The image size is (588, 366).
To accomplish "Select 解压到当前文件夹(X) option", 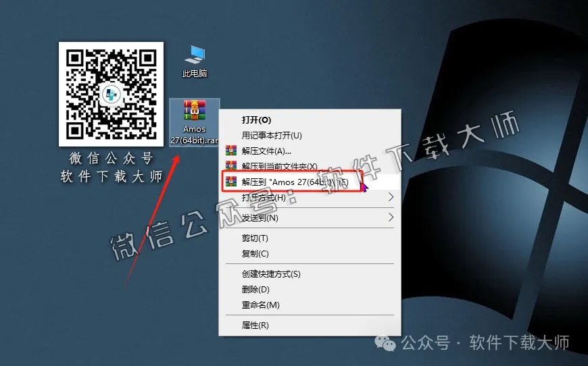I will pos(310,166).
